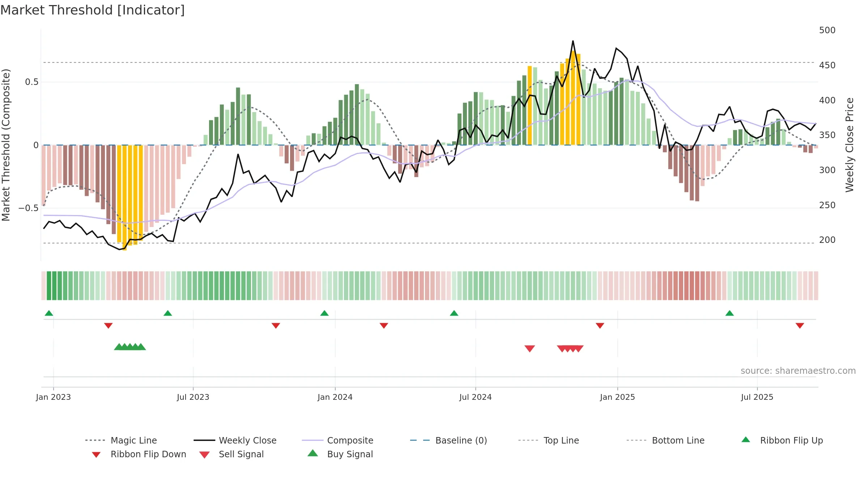Click the Jan 2023 axis label
The height and width of the screenshot is (488, 868).
click(54, 397)
